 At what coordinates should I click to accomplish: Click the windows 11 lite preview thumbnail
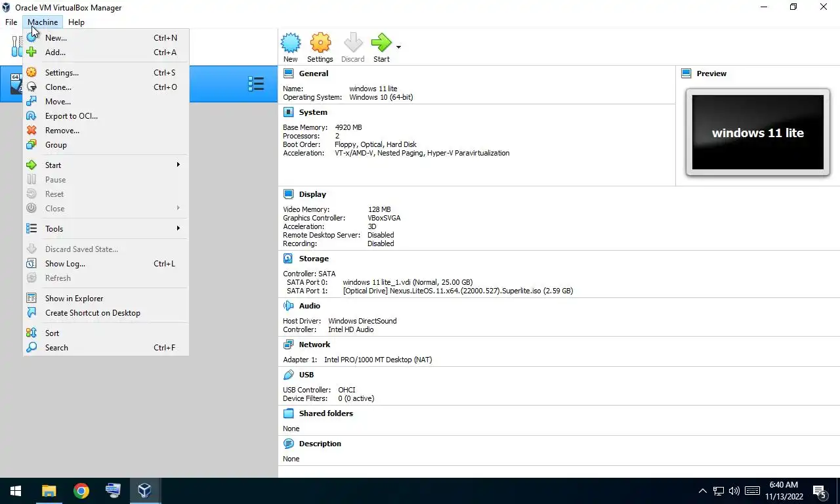(x=758, y=133)
